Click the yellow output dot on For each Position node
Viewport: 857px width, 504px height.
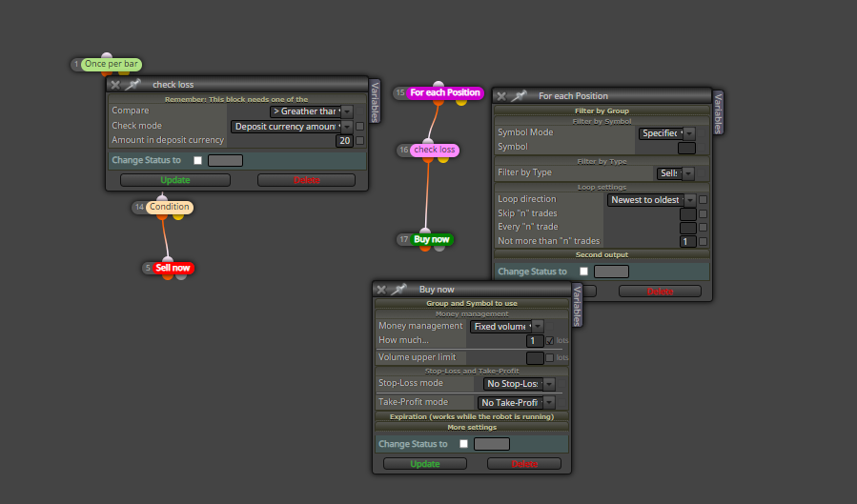tap(461, 102)
